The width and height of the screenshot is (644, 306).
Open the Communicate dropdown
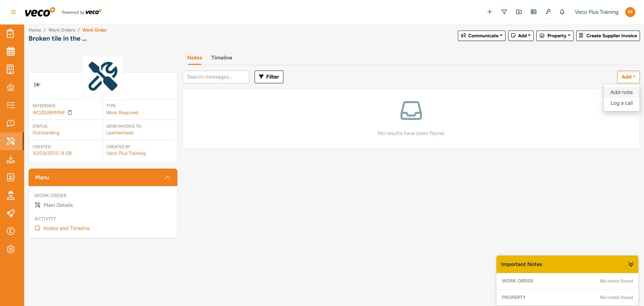(x=481, y=36)
